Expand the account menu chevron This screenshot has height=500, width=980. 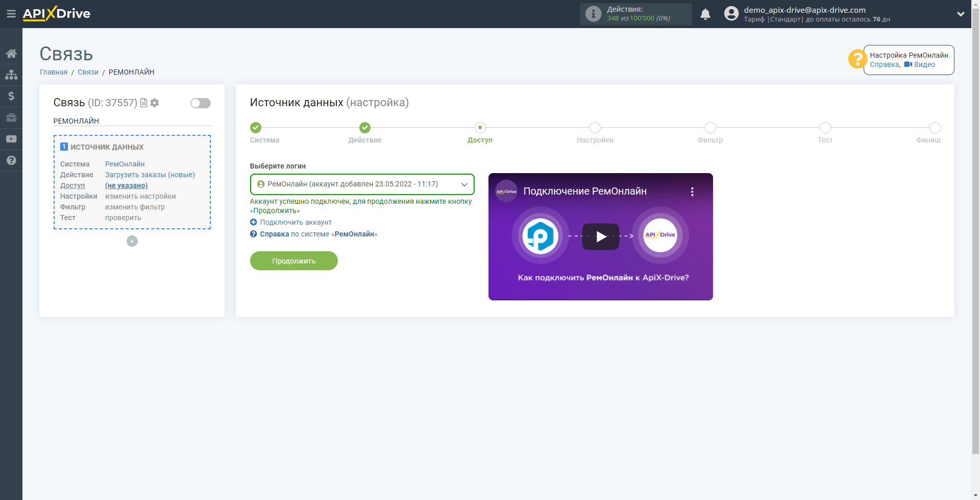961,14
